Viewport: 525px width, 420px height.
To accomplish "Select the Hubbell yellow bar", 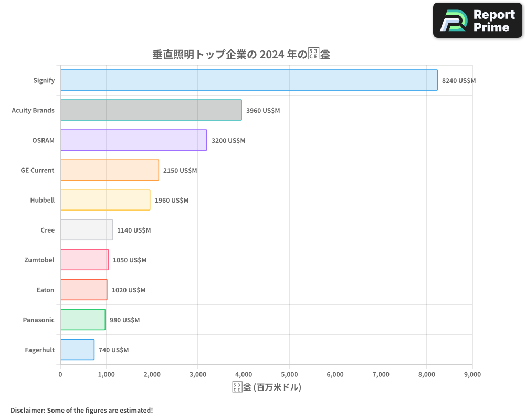I will point(105,200).
